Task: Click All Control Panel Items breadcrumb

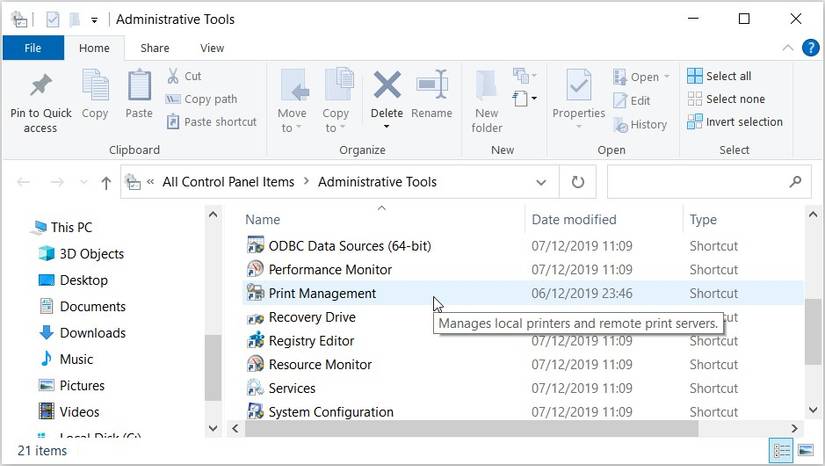Action: pyautogui.click(x=228, y=182)
